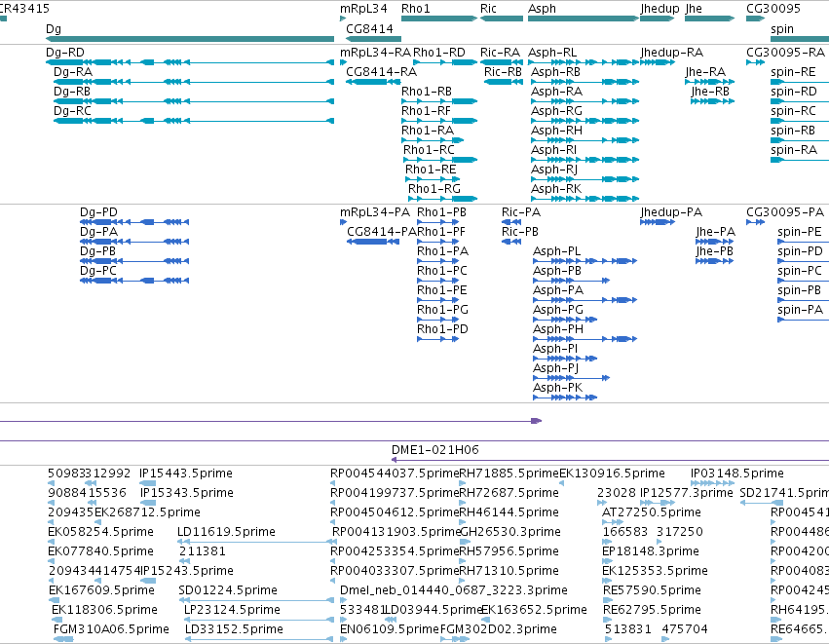Viewport: 829px width, 644px height.
Task: Select cDNA EN06109.5prime
Action: (343, 639)
